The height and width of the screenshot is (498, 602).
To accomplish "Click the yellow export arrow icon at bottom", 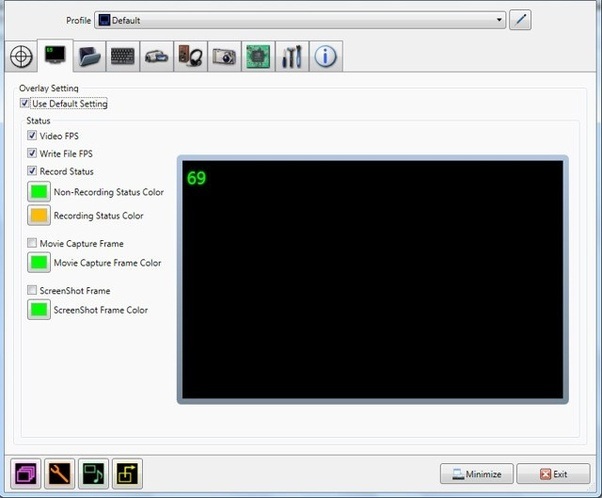I will coord(127,473).
